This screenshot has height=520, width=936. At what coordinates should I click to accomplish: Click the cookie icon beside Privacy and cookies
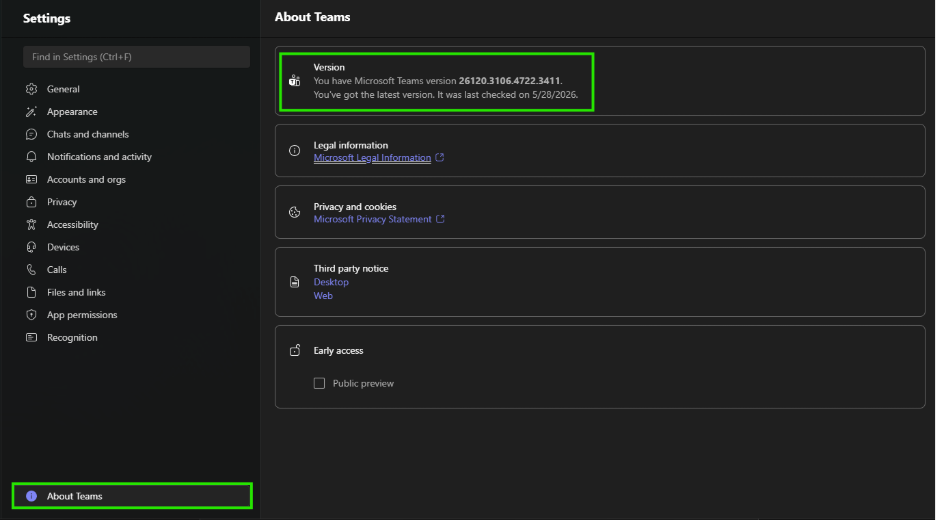[x=294, y=212]
